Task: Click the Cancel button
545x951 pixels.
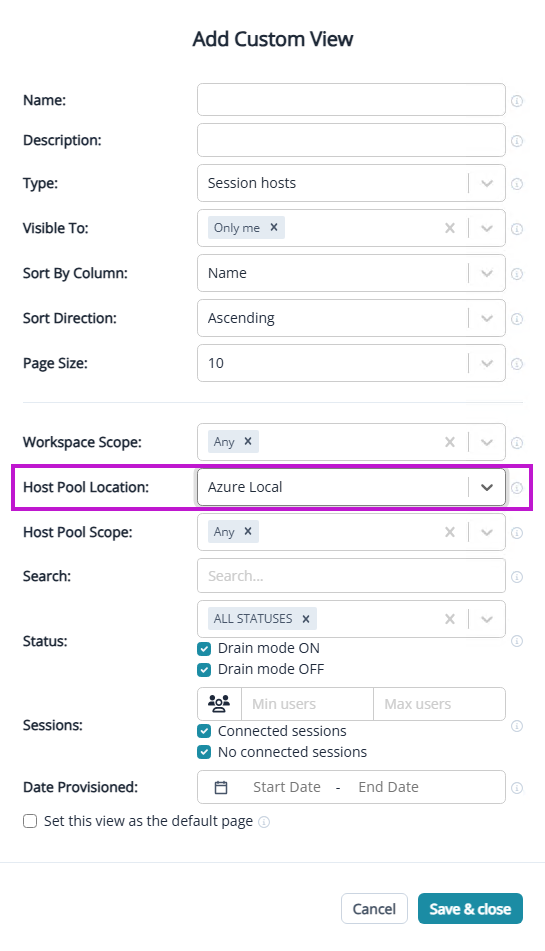Action: (x=374, y=909)
